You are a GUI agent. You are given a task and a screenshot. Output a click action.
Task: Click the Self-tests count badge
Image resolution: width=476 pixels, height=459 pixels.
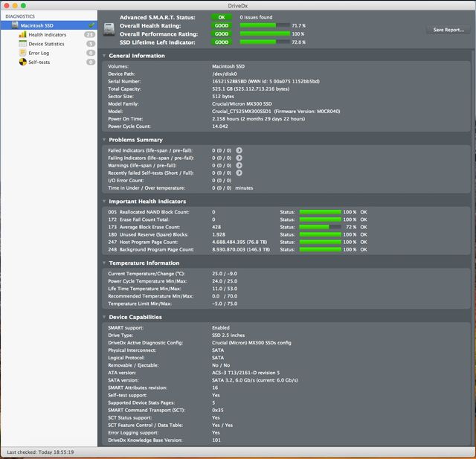click(x=91, y=62)
